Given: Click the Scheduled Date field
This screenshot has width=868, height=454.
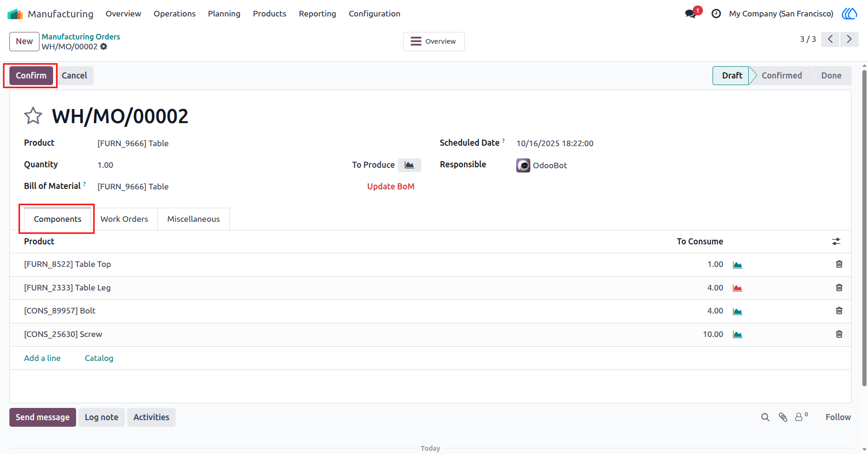Looking at the screenshot, I should (555, 143).
